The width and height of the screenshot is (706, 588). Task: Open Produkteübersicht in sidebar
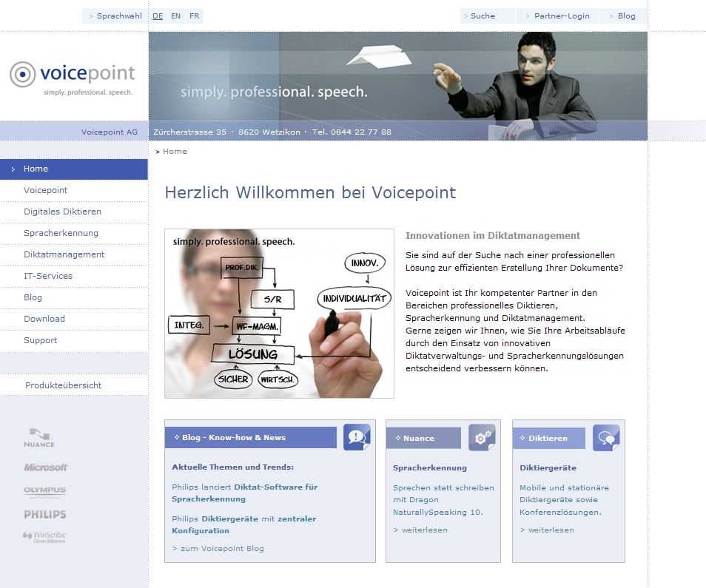tap(74, 385)
